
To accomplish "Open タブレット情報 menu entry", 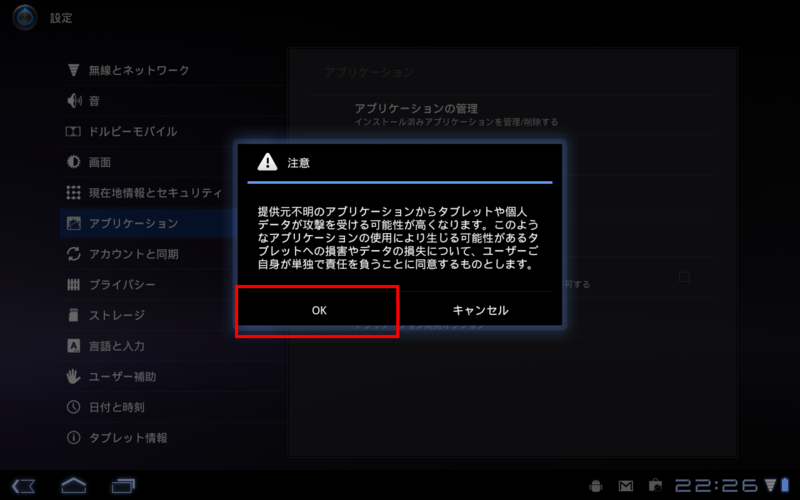I will (x=172, y=437).
